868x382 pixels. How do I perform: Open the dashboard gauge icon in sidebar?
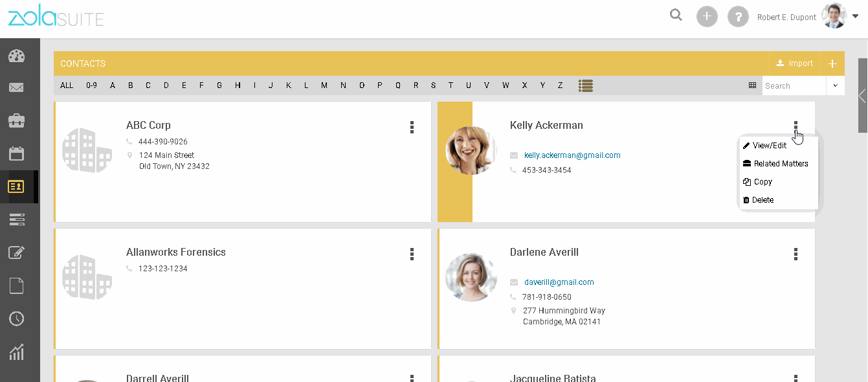(16, 56)
